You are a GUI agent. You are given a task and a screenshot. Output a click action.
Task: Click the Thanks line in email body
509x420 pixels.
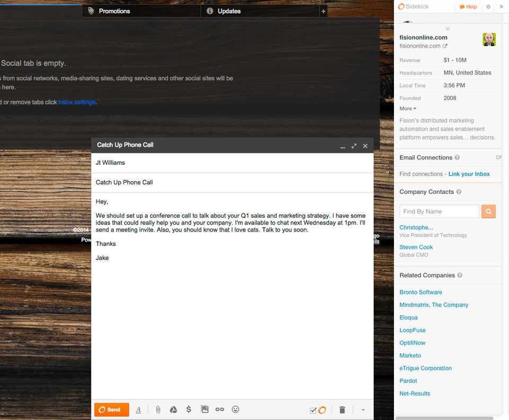pos(106,244)
